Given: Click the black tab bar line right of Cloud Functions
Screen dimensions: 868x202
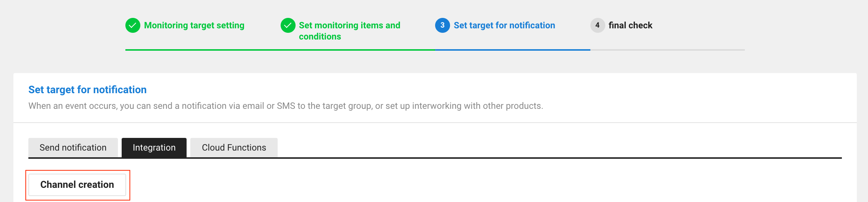Looking at the screenshot, I should coord(560,158).
